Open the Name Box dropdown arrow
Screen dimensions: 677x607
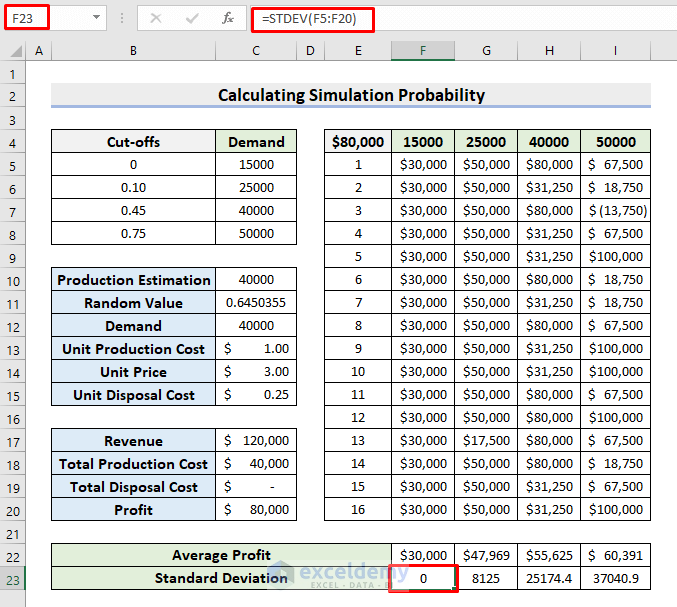(x=96, y=18)
